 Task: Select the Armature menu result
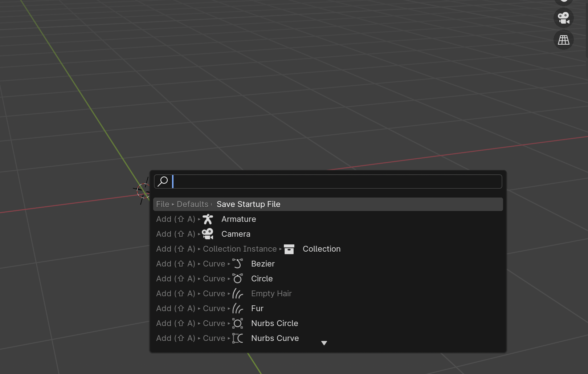pos(328,219)
